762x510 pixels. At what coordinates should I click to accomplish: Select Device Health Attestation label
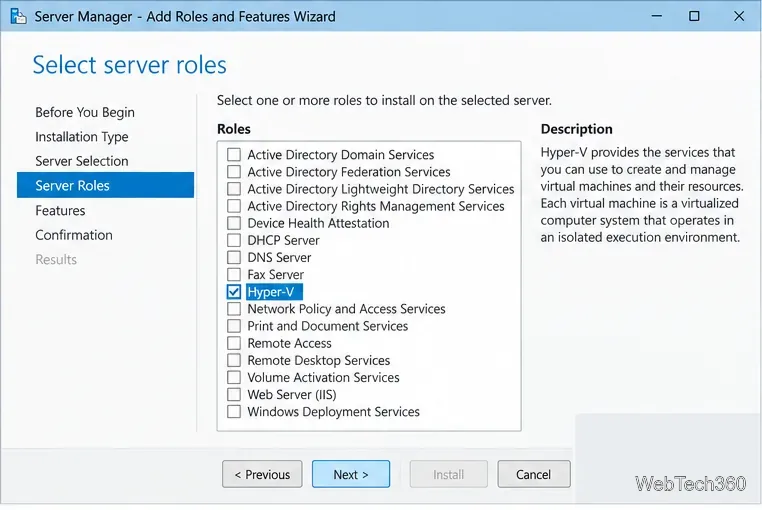[318, 223]
